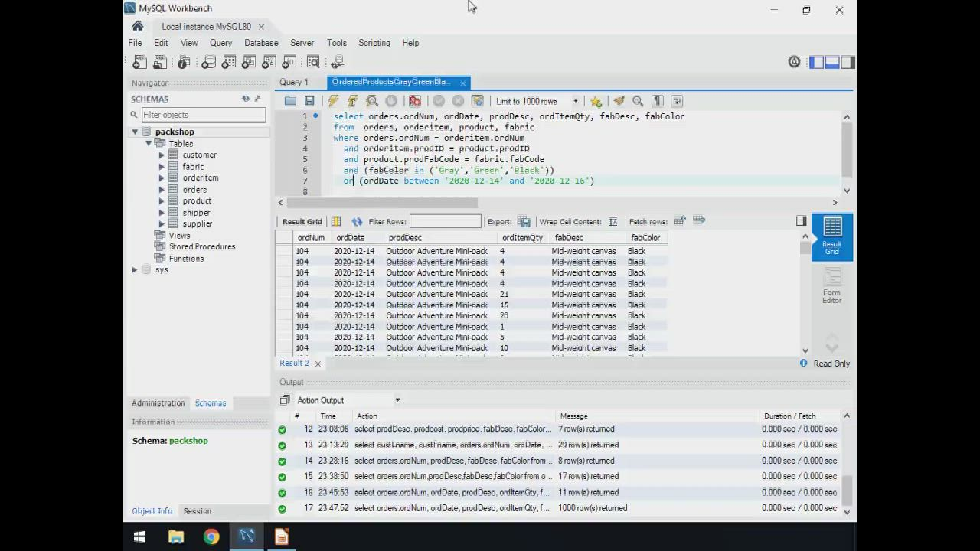Save the SQL script with the floppy disk icon
980x551 pixels.
[x=309, y=101]
